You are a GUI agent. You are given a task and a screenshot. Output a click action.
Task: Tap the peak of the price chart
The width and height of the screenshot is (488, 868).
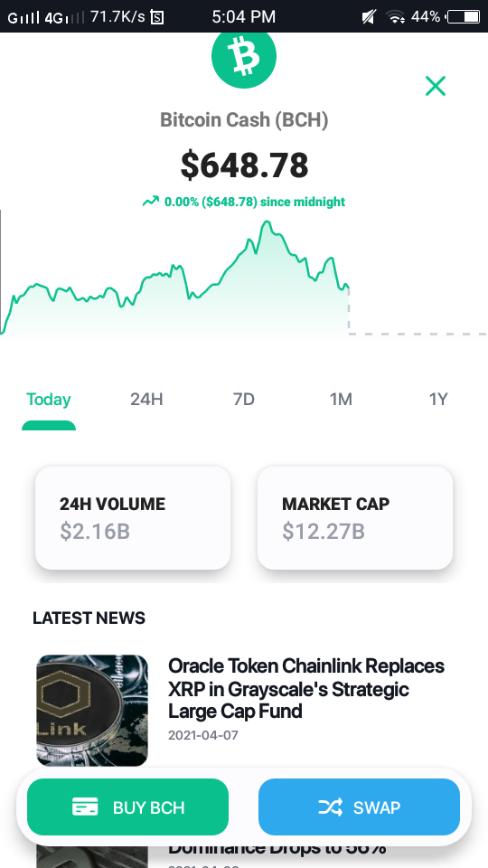(x=267, y=222)
